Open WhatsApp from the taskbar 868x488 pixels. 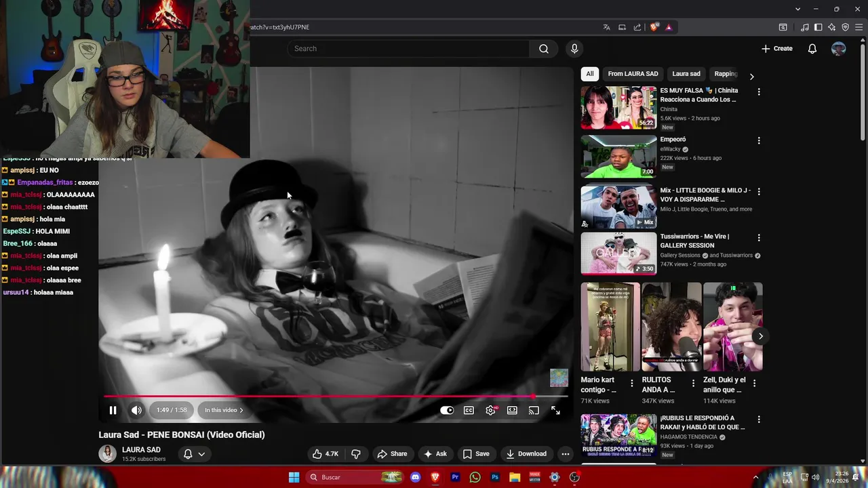coord(475,477)
